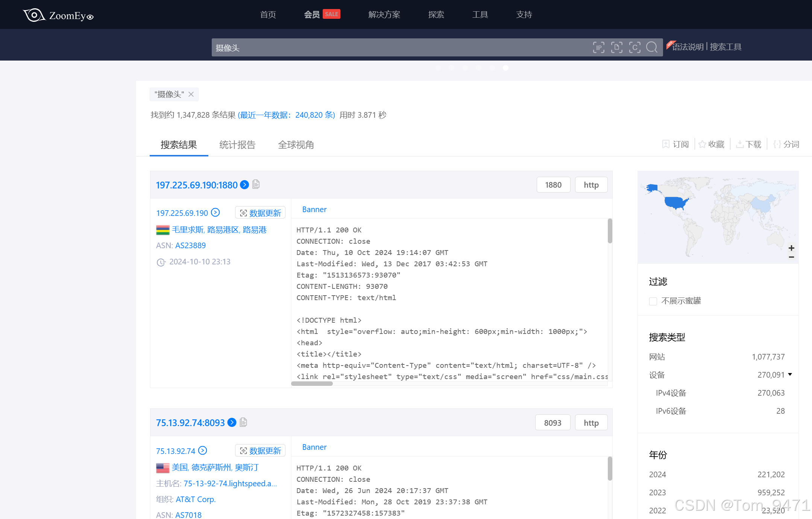Click the 摄像头 search input field
Screen dimensions: 812x519
coord(399,48)
